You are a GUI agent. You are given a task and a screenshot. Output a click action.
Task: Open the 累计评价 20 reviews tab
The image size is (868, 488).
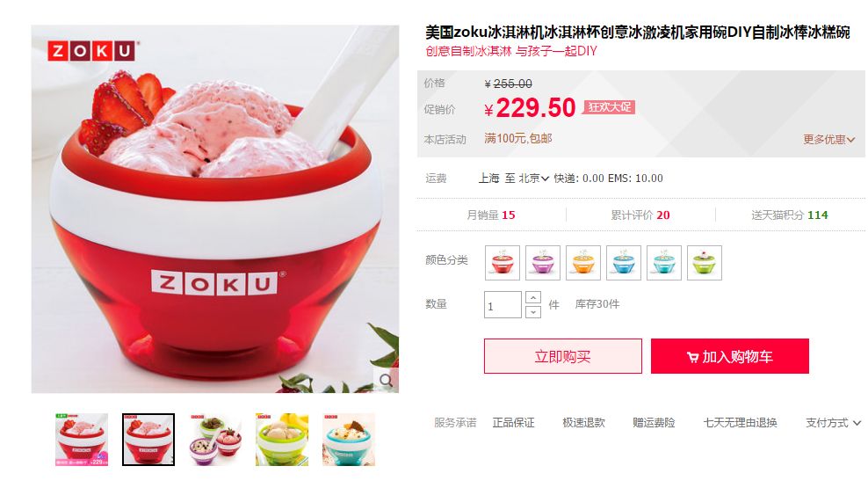(640, 215)
